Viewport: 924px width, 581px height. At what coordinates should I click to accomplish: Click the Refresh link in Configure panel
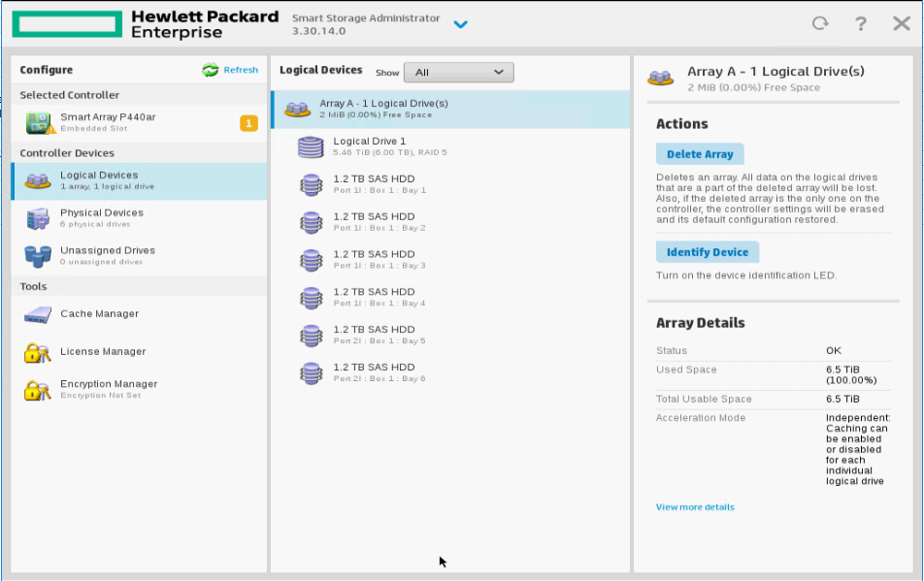pos(241,70)
